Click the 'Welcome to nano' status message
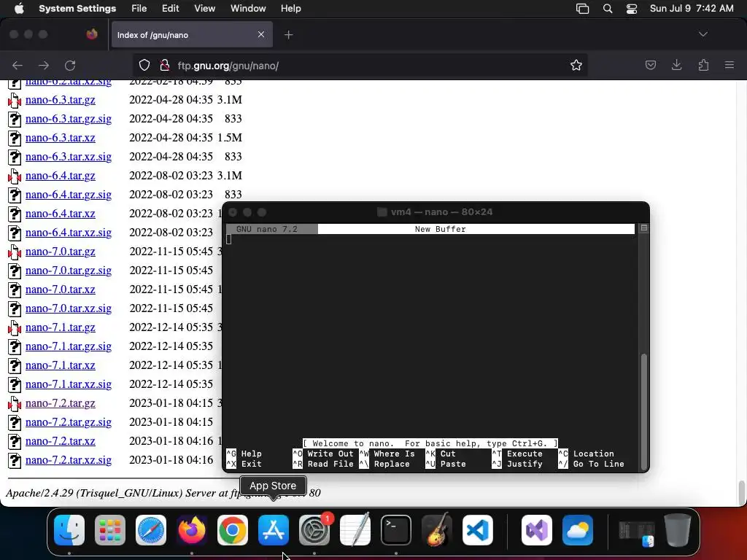This screenshot has width=747, height=560. [430, 443]
